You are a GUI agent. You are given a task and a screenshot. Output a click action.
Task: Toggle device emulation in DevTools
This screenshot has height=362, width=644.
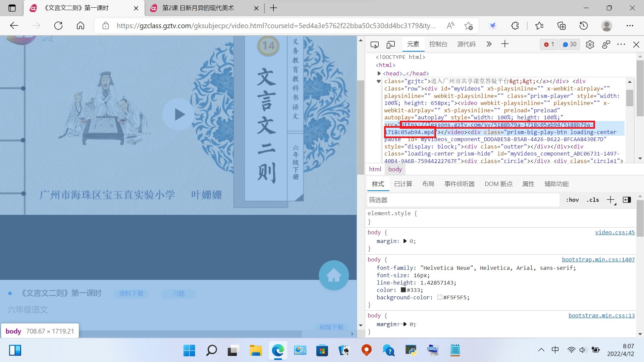click(391, 44)
